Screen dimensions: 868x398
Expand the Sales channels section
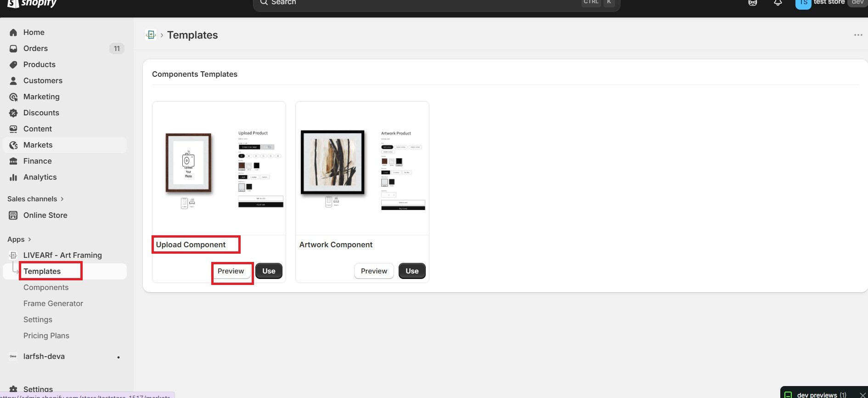(x=36, y=199)
